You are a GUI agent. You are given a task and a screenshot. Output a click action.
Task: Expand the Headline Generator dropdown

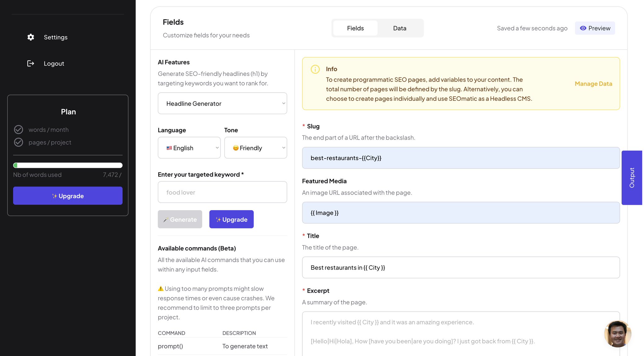coord(222,103)
